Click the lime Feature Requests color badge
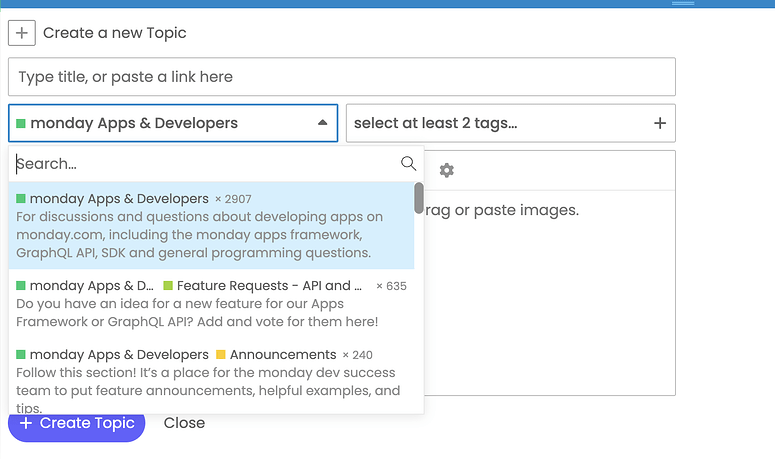 (x=168, y=286)
